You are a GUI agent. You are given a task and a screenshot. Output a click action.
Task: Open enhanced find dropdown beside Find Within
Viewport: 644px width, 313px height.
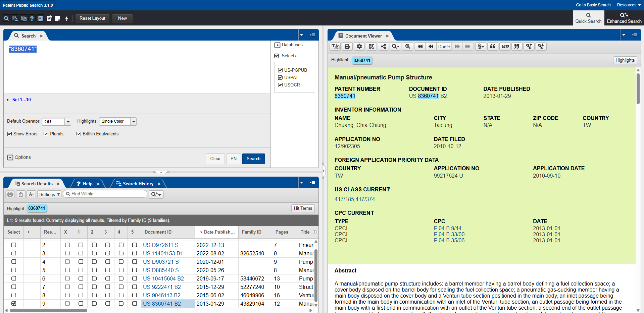click(156, 194)
